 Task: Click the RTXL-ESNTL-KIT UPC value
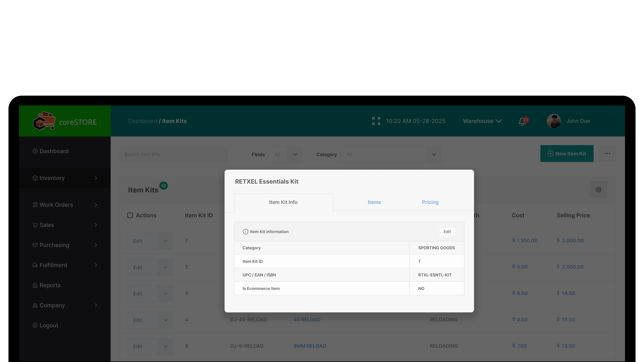(x=434, y=275)
